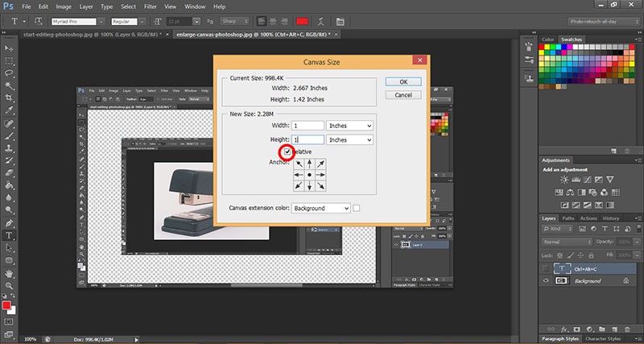Screen dimensions: 644x344
Task: Hide the Background layer with eye icon
Action: tap(547, 281)
